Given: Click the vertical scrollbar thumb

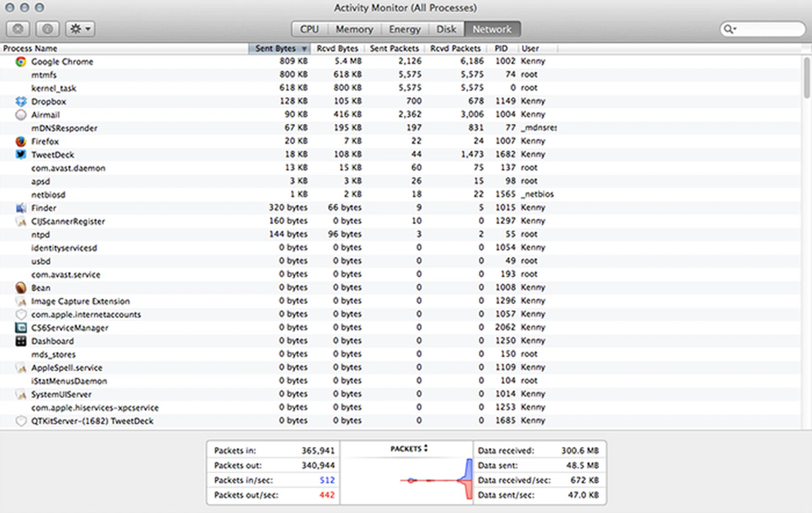Looking at the screenshot, I should point(807,78).
